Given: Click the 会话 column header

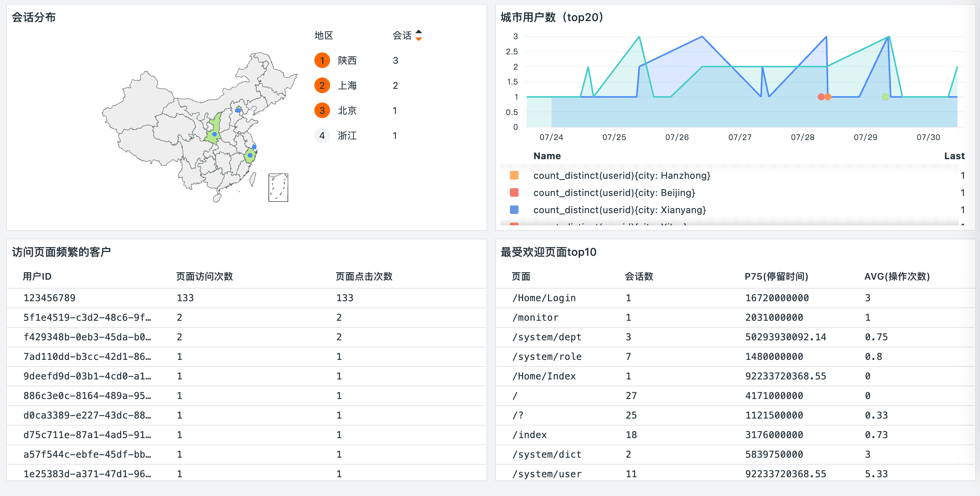Looking at the screenshot, I should [x=402, y=36].
